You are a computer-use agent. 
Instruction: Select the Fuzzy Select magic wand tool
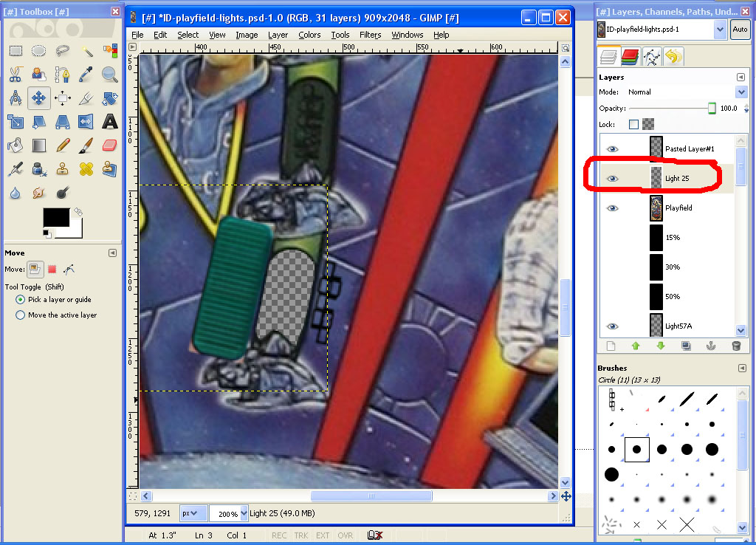click(x=86, y=50)
